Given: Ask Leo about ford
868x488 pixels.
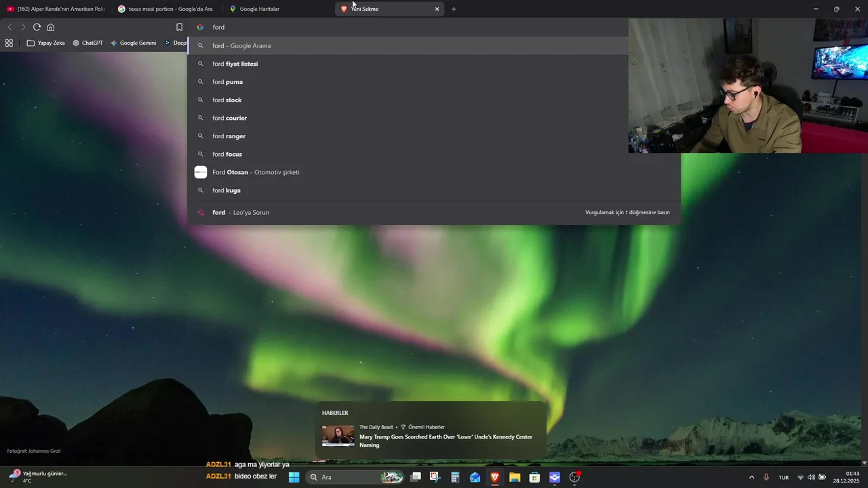Looking at the screenshot, I should [x=434, y=212].
